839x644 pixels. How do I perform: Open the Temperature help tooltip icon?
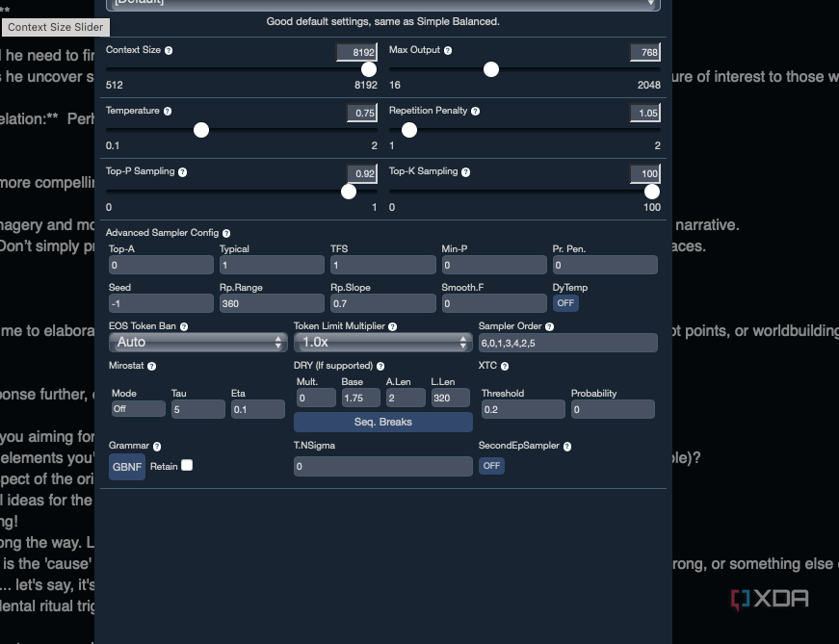[x=168, y=112]
